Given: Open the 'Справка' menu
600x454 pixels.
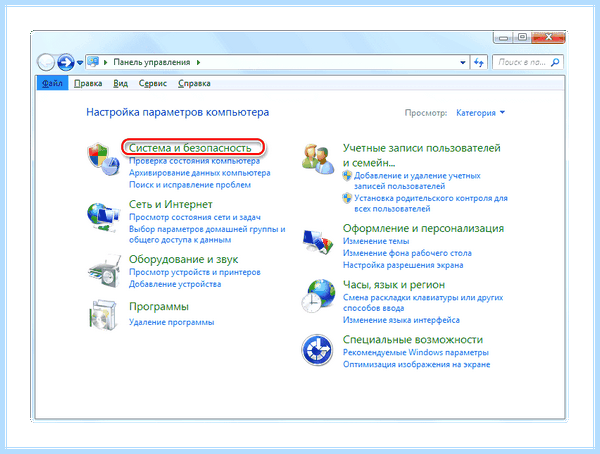Looking at the screenshot, I should pyautogui.click(x=194, y=83).
